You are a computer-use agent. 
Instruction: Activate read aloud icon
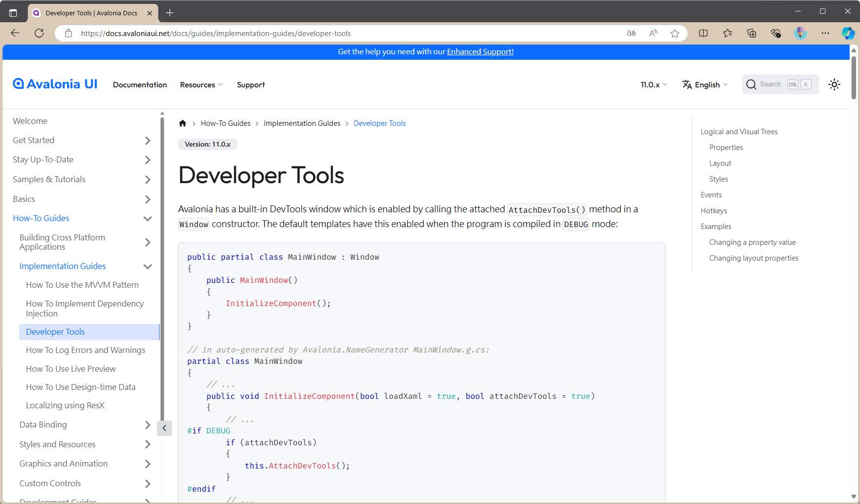tap(653, 33)
